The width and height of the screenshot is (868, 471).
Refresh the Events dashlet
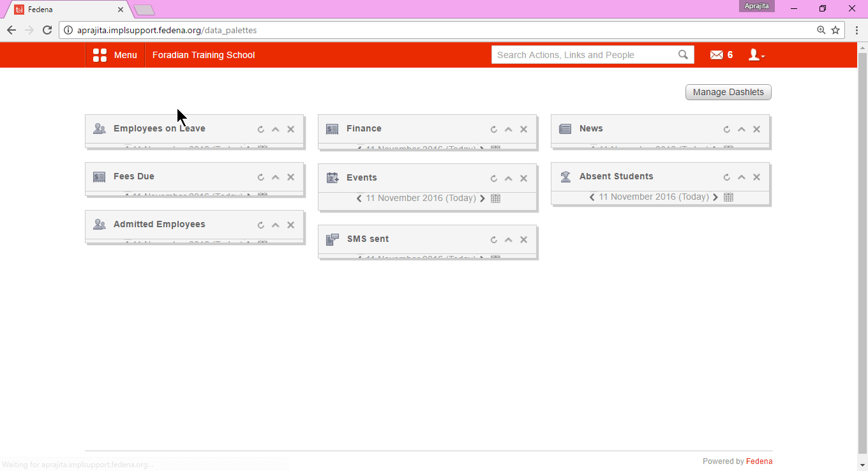pos(493,179)
